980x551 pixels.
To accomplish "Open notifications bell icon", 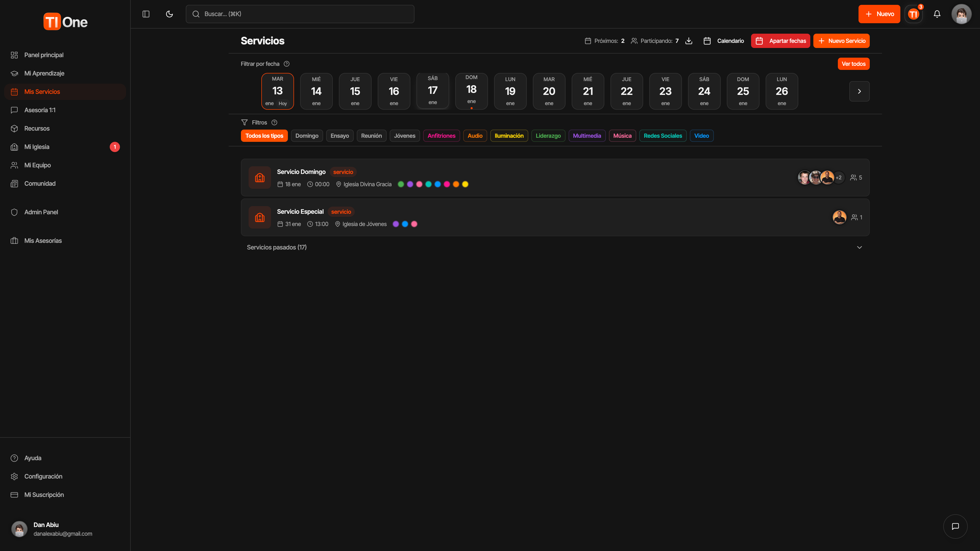I will point(937,14).
